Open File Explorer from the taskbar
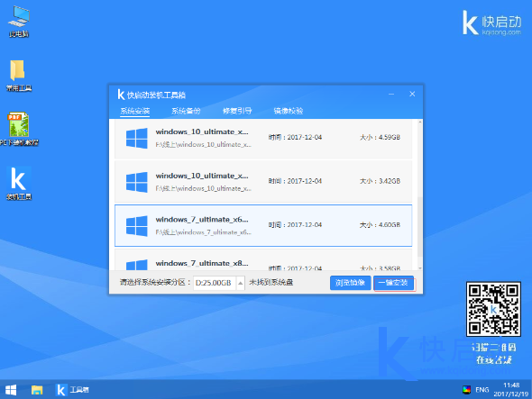The image size is (532, 399). coord(37,390)
